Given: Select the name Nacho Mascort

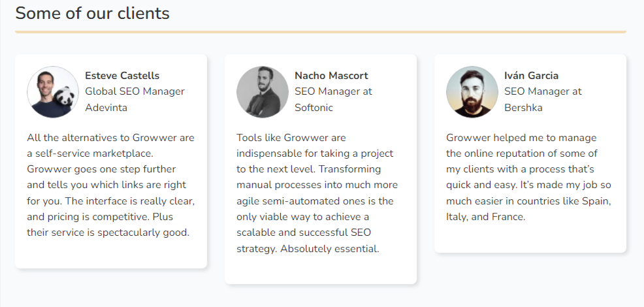Looking at the screenshot, I should [x=331, y=76].
